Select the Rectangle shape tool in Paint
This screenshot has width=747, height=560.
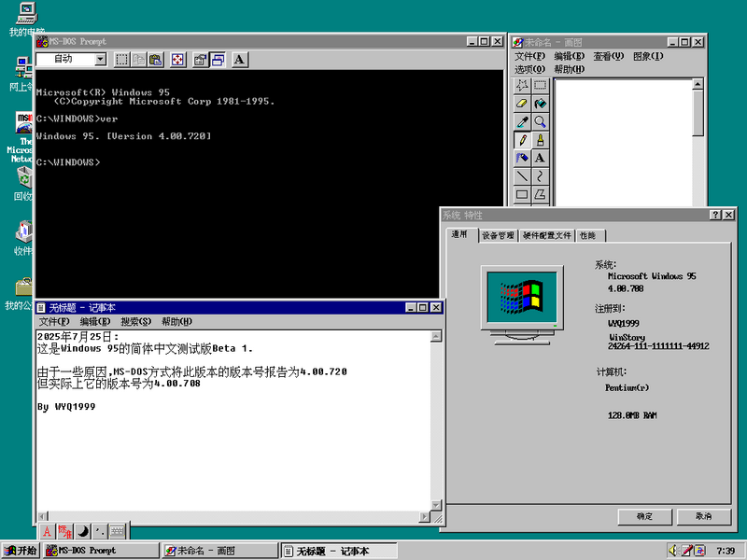tap(522, 194)
